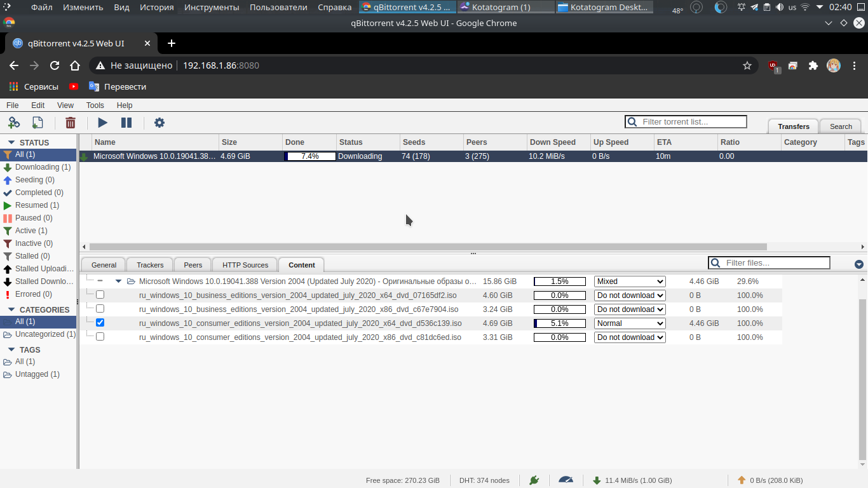Click the torrent's 7.4% progress bar
This screenshot has height=488, width=868.
(x=310, y=156)
